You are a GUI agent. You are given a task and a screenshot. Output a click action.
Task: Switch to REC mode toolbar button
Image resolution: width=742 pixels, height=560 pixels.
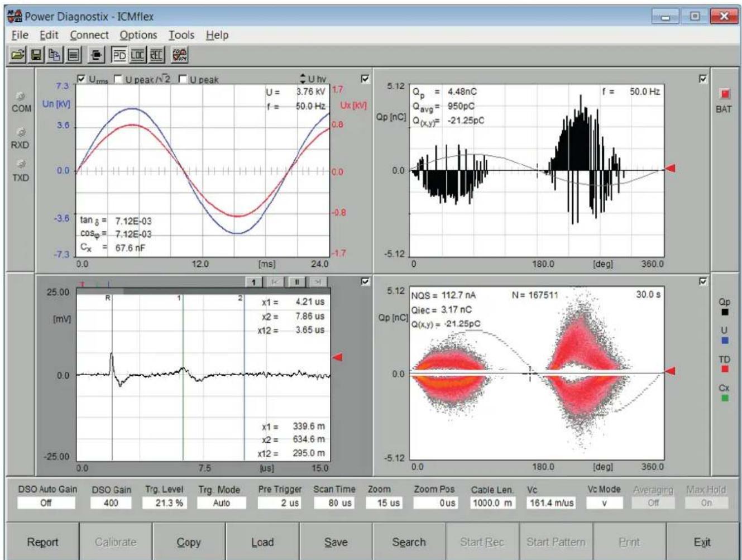coord(156,55)
